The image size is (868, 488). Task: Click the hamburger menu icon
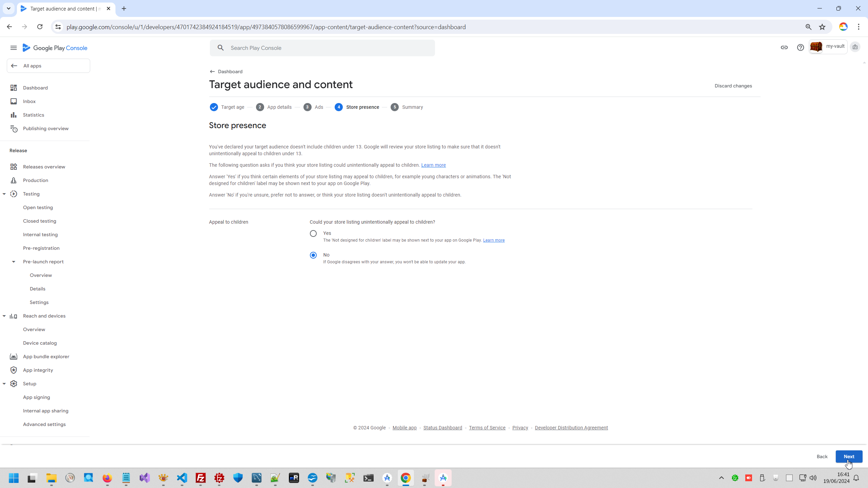click(x=14, y=48)
